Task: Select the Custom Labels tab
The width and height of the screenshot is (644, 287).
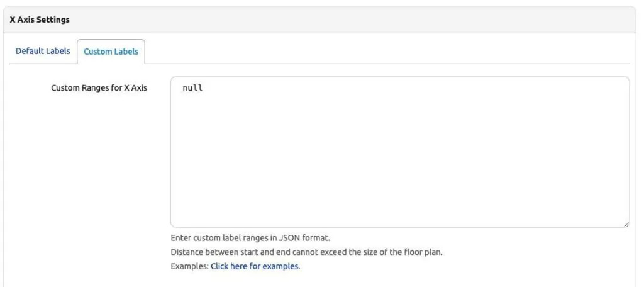Action: (111, 52)
